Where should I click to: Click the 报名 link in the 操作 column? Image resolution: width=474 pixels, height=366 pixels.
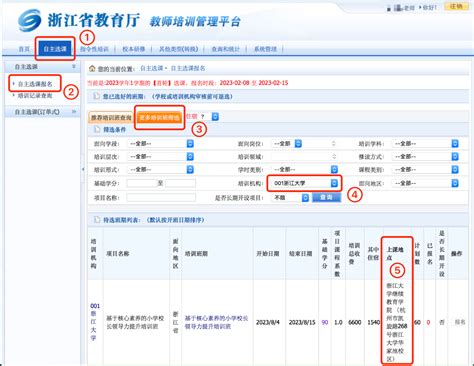click(460, 322)
